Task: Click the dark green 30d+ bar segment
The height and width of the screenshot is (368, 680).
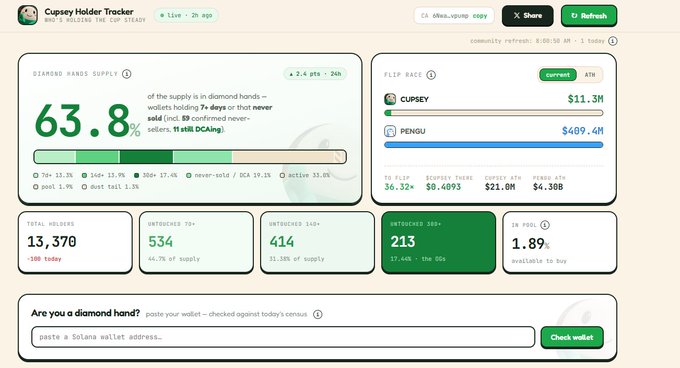Action: tap(146, 157)
